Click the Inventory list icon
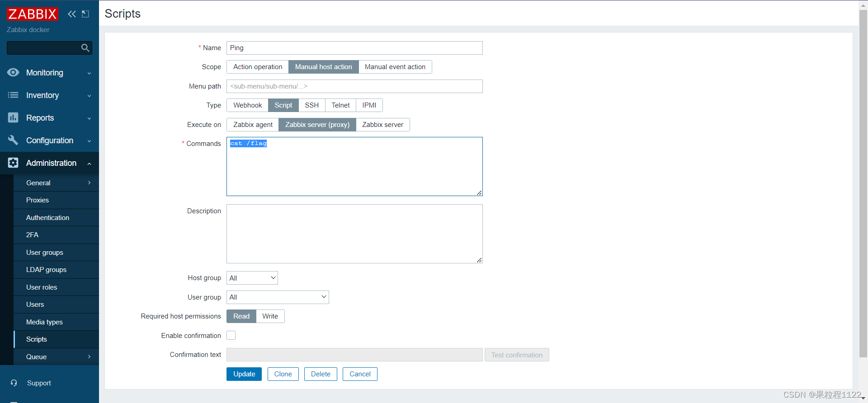This screenshot has width=868, height=403. point(13,95)
